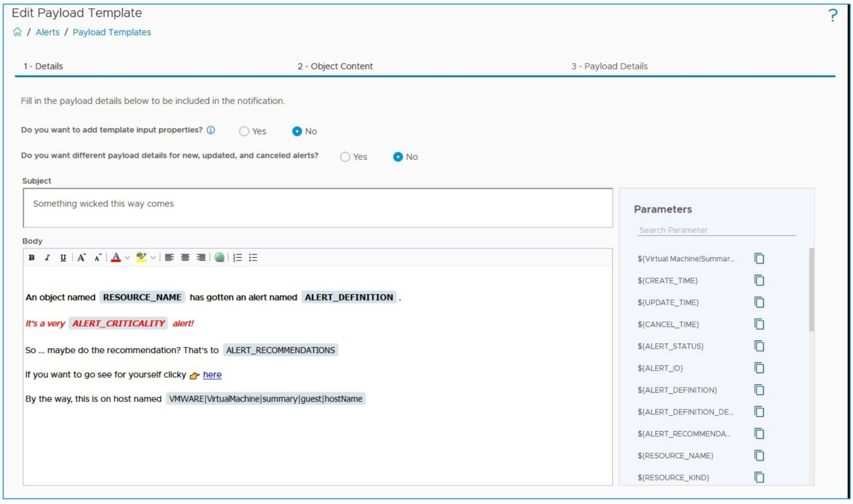Increase font size in body editor
The width and height of the screenshot is (853, 504).
(81, 258)
